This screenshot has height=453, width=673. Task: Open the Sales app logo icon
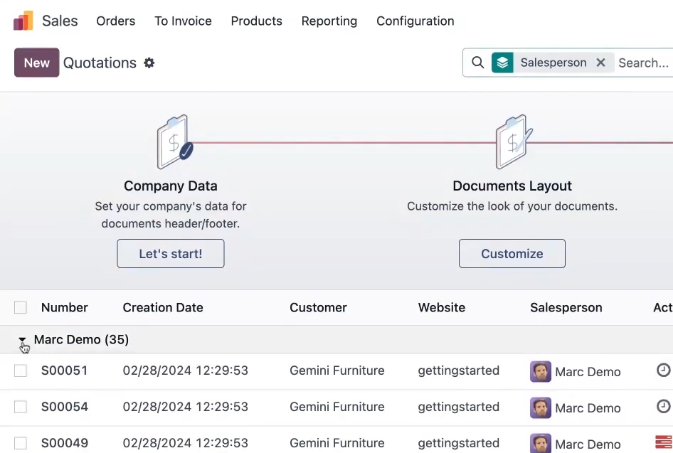23,21
